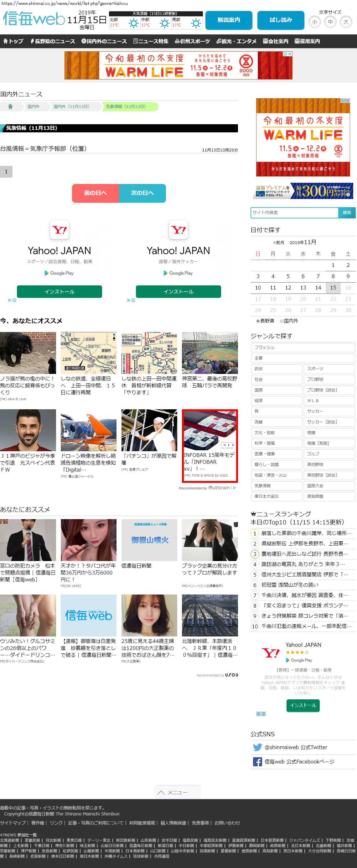
Task: Close the top banner ad via X icon
Action: pyautogui.click(x=290, y=54)
